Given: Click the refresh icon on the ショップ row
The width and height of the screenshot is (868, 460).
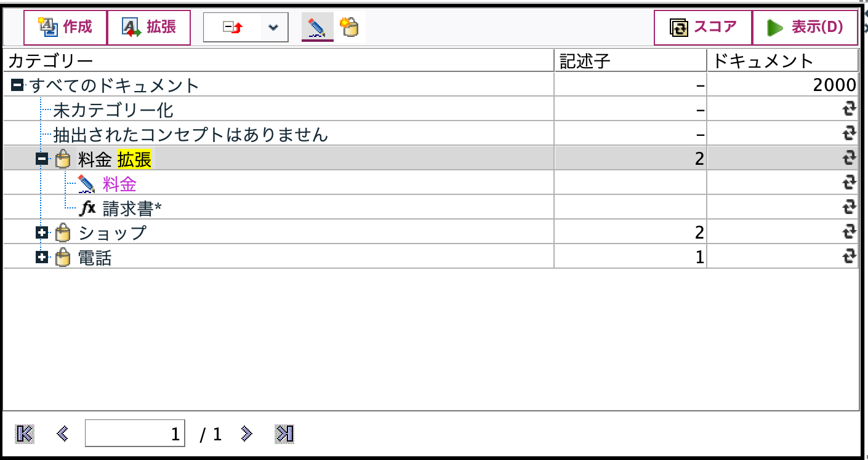Looking at the screenshot, I should pos(849,232).
